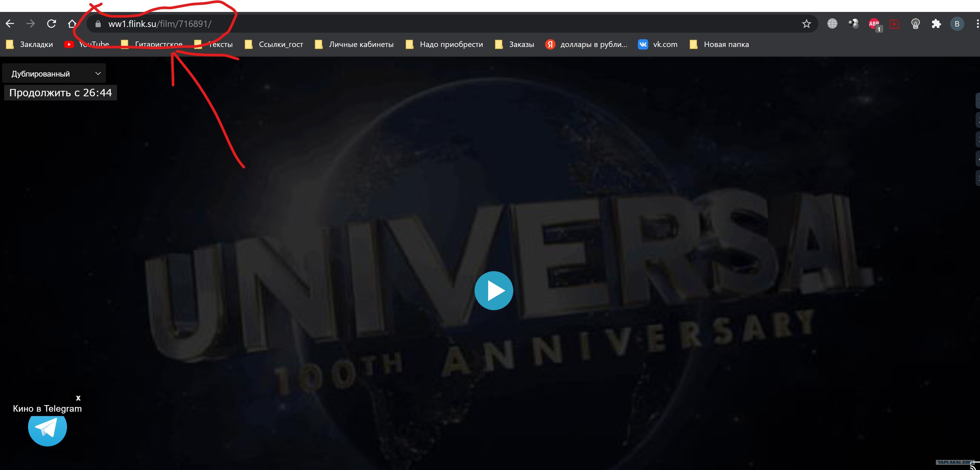
Task: Click the Кино в Telegram label
Action: (47, 408)
